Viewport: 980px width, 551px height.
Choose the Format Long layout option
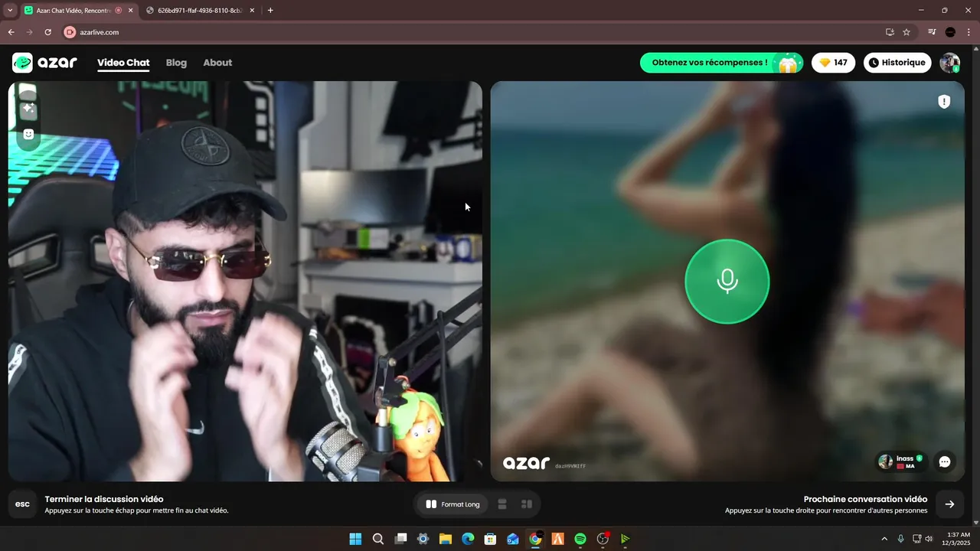click(452, 504)
